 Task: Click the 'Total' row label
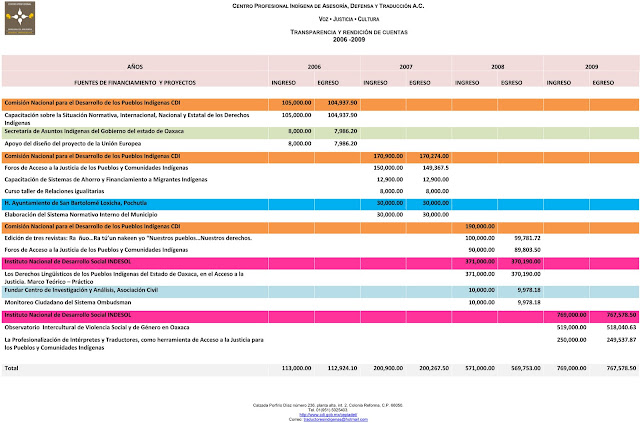(11, 368)
